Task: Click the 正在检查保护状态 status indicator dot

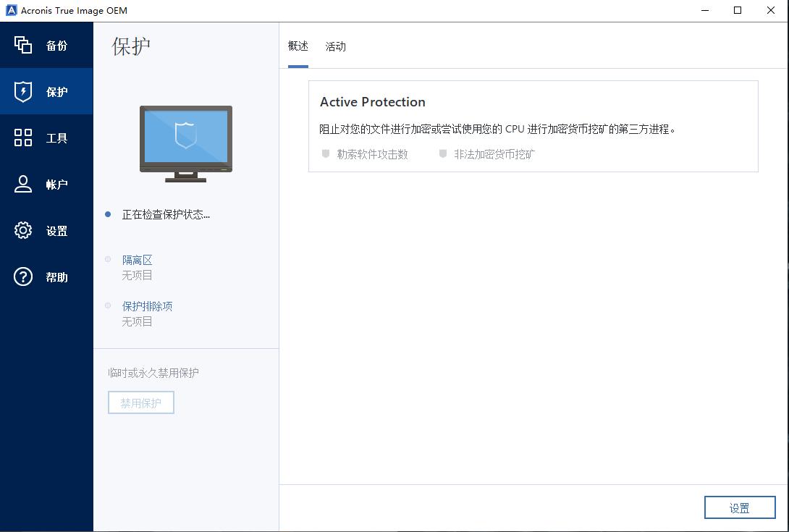Action: (x=108, y=214)
